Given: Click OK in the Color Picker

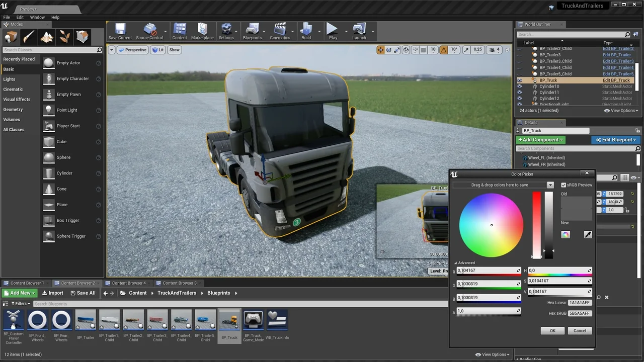Looking at the screenshot, I should point(552,330).
